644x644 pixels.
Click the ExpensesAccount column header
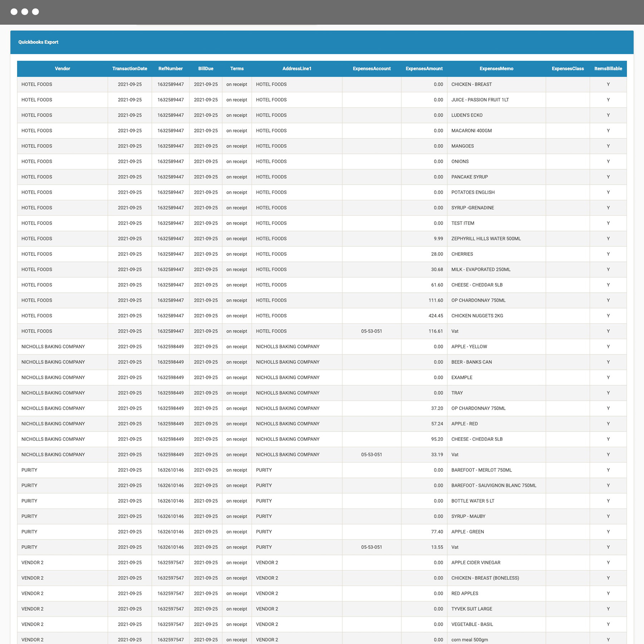(372, 68)
